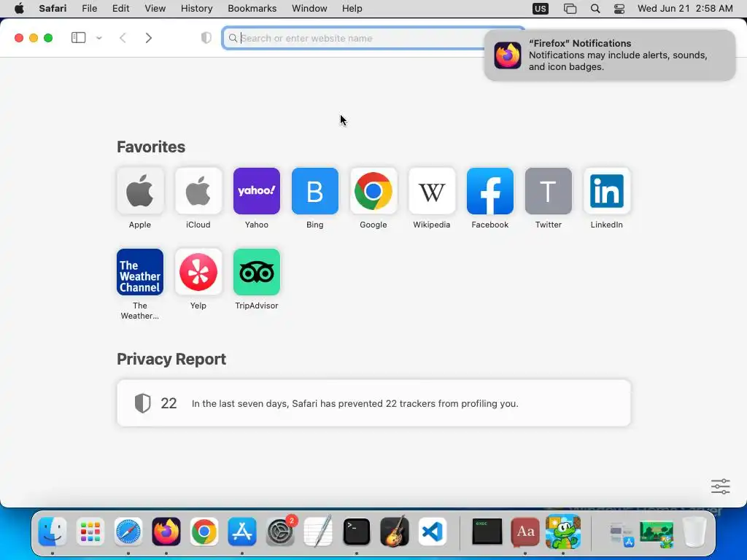Open the Apple favorite tile
The image size is (747, 560).
[x=140, y=191]
